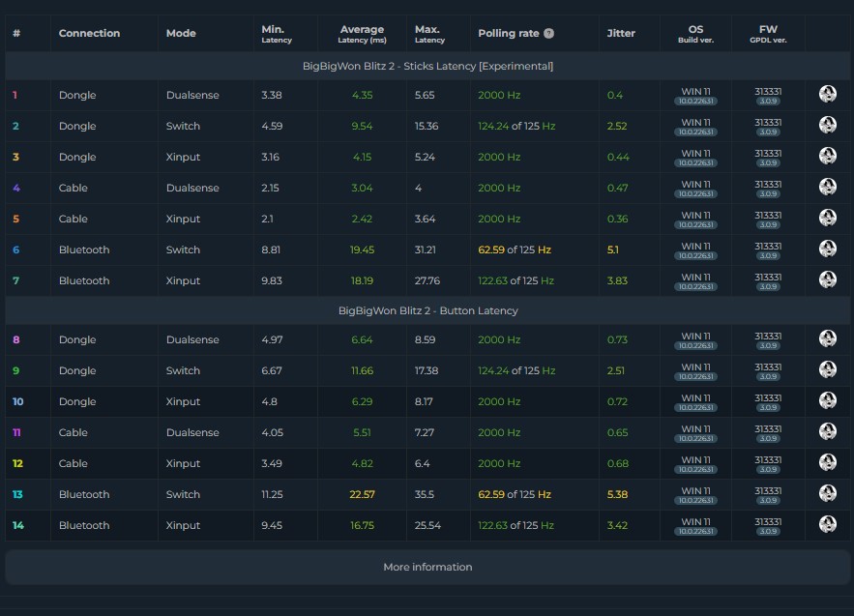Image resolution: width=854 pixels, height=616 pixels.
Task: Click jitter value 5.38
Action: (617, 494)
